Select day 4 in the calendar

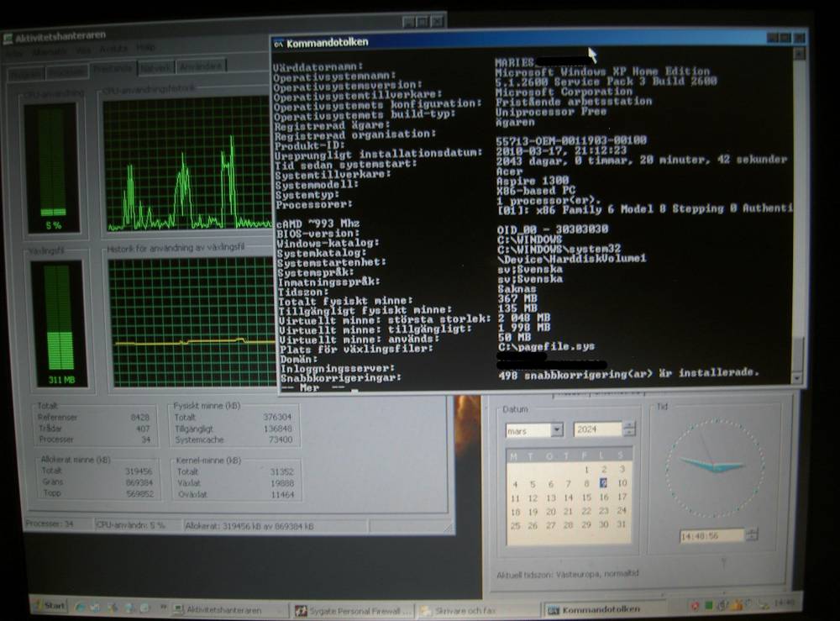(516, 484)
